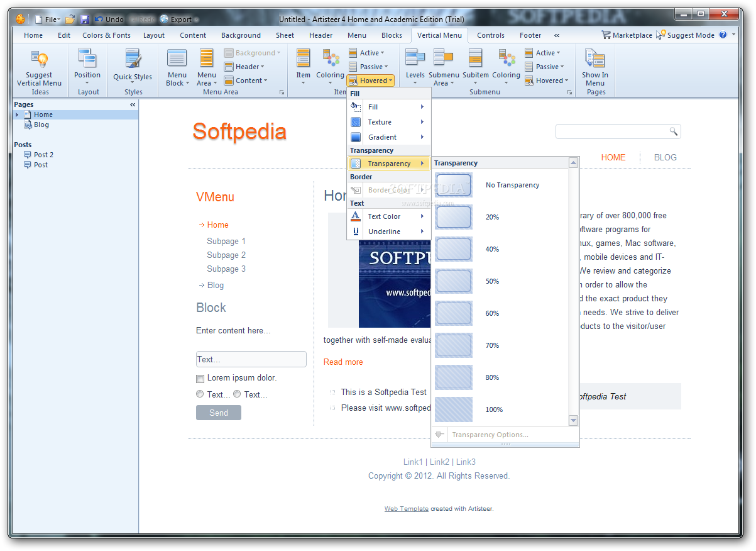Viewport: 756px width, 551px height.
Task: Click the Menu Block icon
Action: click(x=177, y=58)
